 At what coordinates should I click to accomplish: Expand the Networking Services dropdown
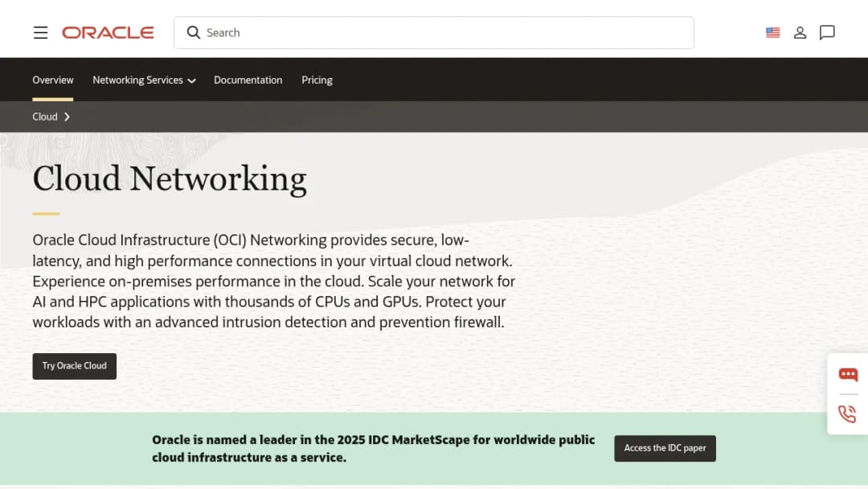pos(144,80)
